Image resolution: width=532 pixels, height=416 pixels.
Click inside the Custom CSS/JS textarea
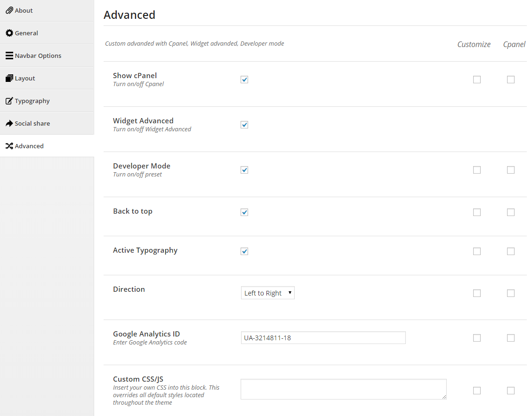click(343, 389)
